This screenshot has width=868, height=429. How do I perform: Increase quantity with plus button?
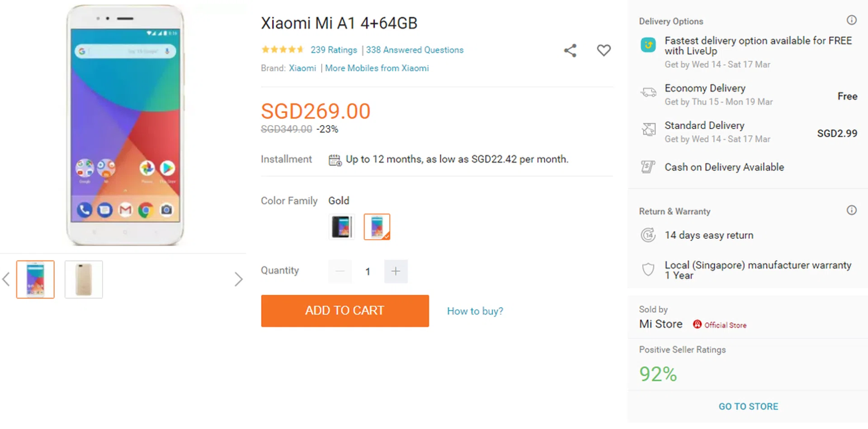tap(396, 271)
